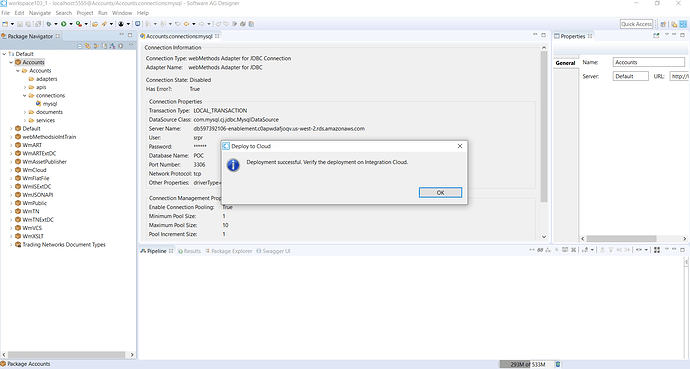Close the Deploy to Cloud dialog

pos(460,146)
